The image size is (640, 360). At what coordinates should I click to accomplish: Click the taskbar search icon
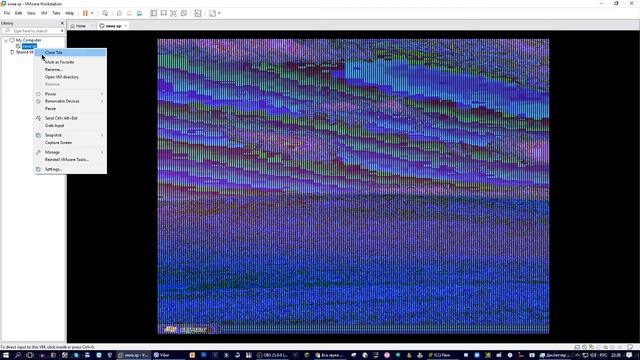click(18, 356)
